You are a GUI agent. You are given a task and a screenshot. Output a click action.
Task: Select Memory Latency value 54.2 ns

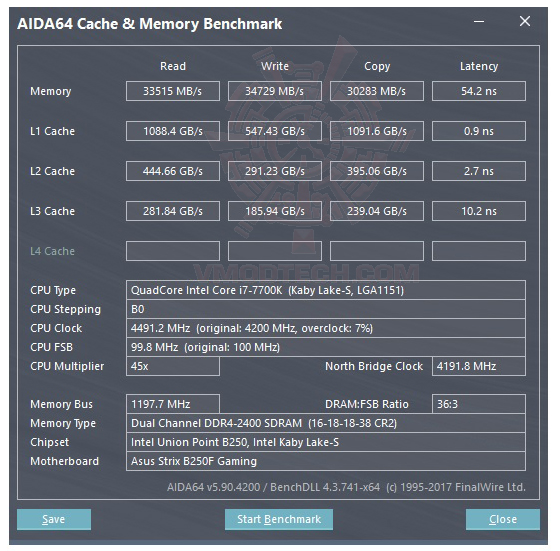coord(479,91)
